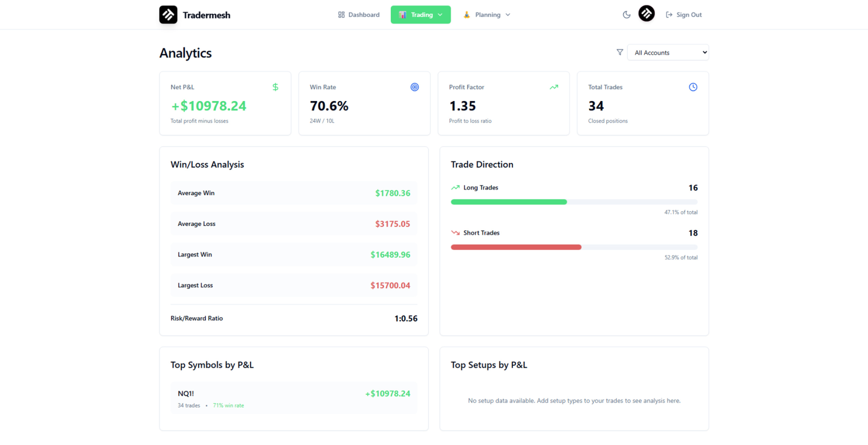The image size is (868, 445).
Task: Click the 1.35 Profit Factor value
Action: pos(462,106)
